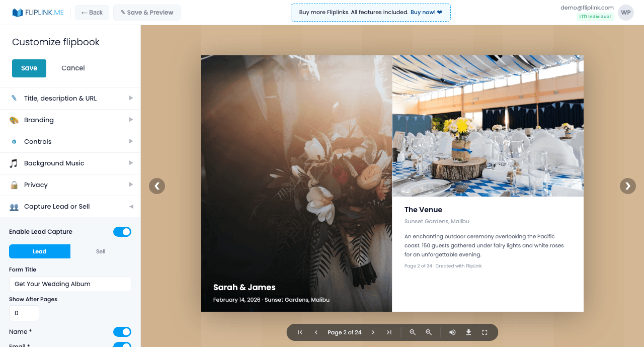This screenshot has width=644, height=362.
Task: Switch to the Sell tab
Action: pos(100,251)
